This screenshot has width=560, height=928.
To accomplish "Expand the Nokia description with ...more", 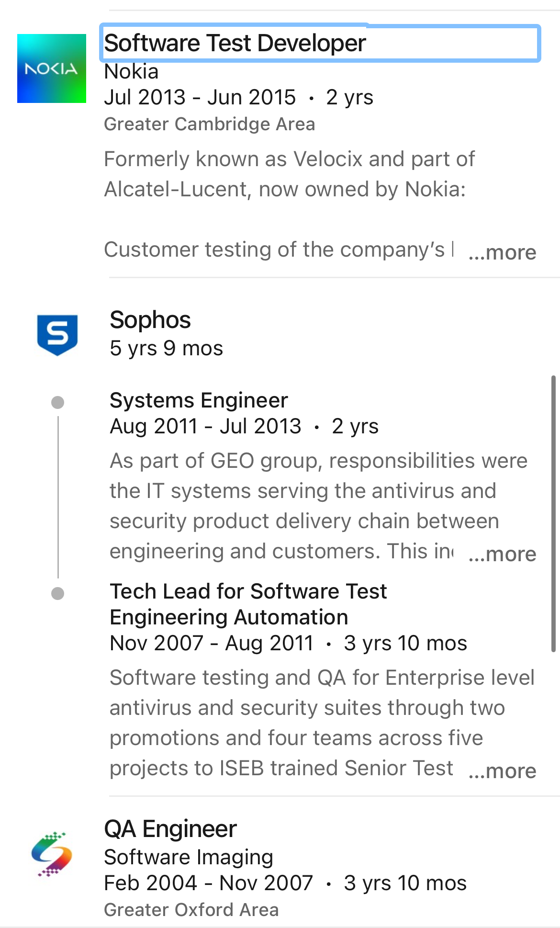I will click(x=502, y=252).
